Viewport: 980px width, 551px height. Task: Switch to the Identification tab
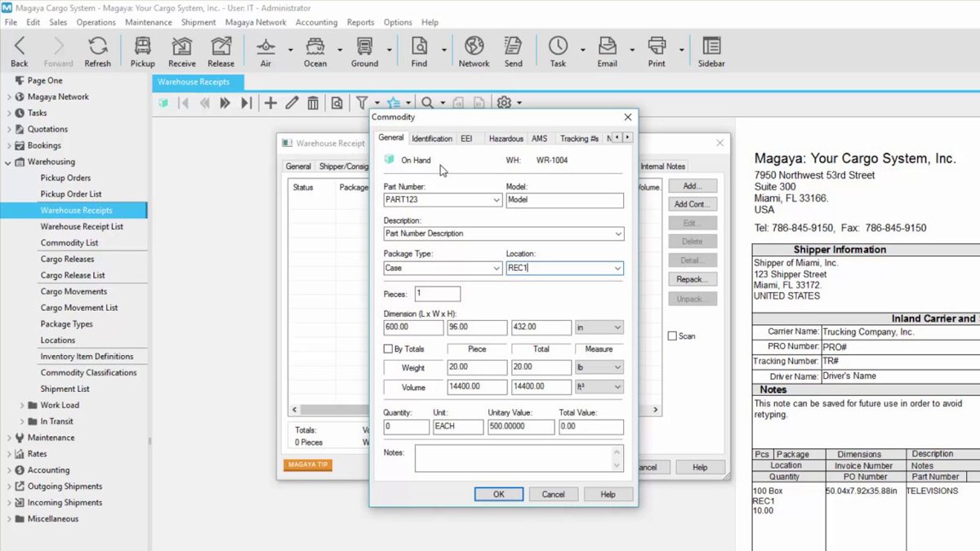(x=432, y=138)
